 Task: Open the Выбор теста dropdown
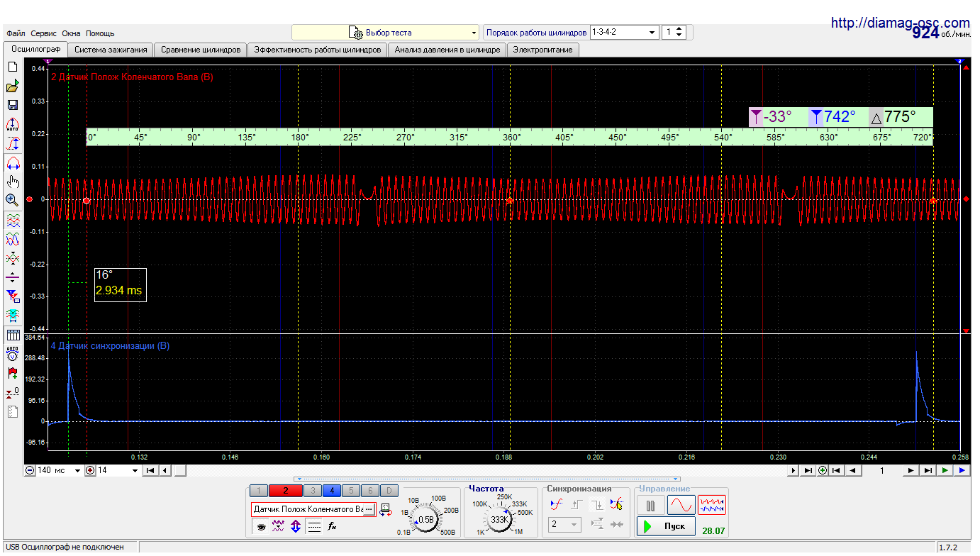tap(386, 33)
